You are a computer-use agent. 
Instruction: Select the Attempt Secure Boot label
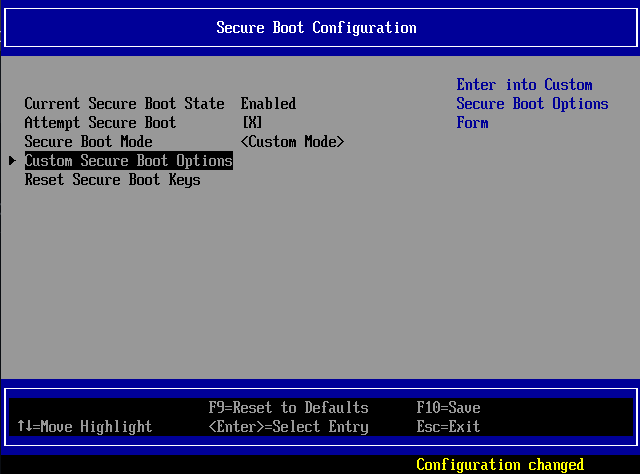(x=100, y=123)
